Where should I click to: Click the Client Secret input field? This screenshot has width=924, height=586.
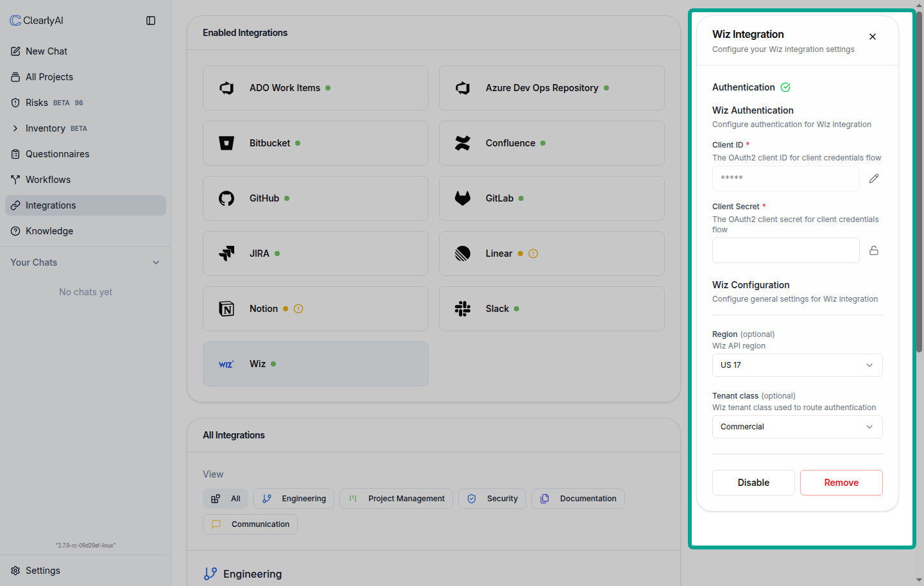coord(786,250)
